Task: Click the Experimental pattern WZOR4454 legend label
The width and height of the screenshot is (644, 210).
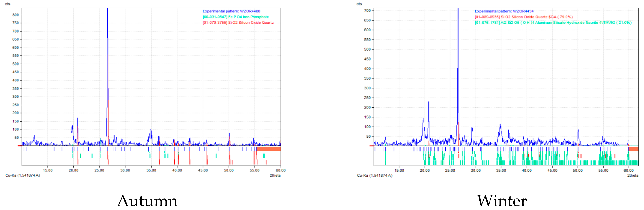Action: pyautogui.click(x=504, y=11)
